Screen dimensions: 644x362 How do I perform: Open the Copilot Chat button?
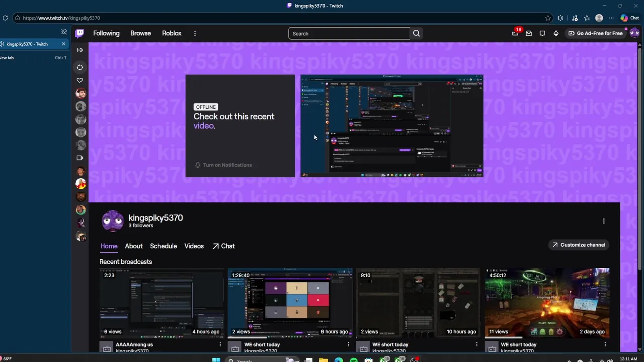point(629,18)
